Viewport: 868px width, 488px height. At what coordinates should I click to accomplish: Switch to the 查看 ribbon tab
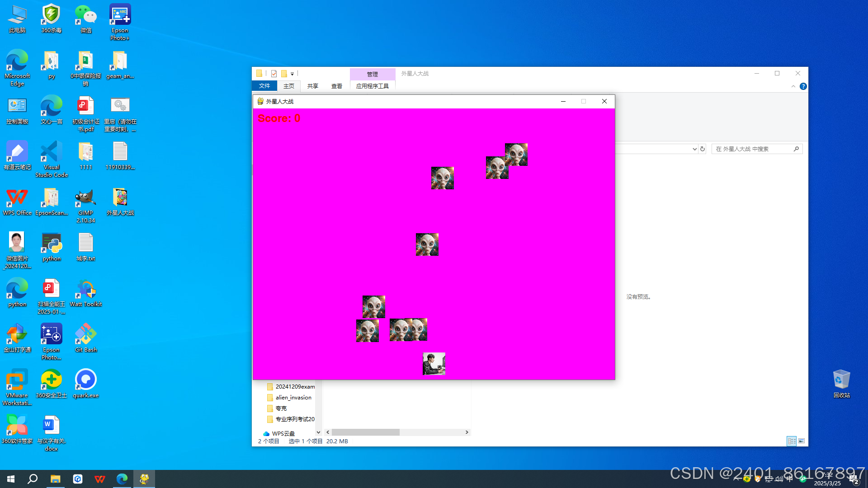pos(337,86)
